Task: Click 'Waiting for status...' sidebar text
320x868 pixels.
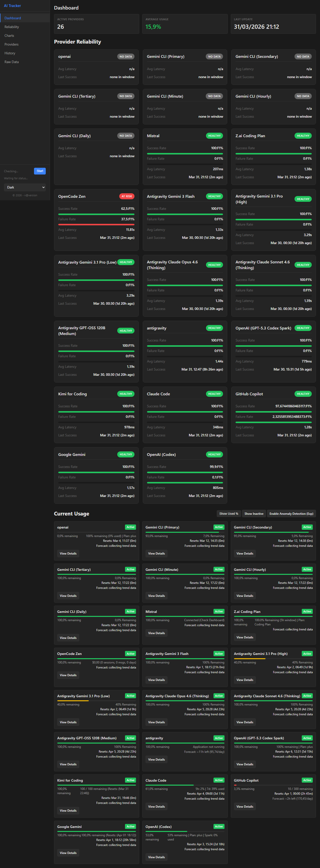Action: coord(16,178)
